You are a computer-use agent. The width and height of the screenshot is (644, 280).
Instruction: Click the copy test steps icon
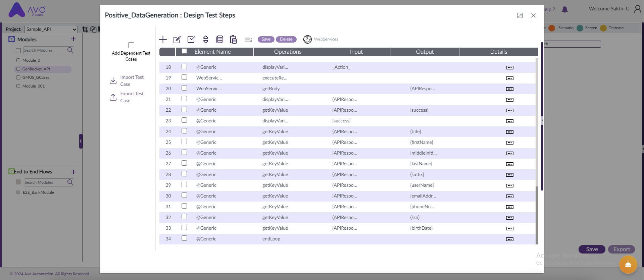click(x=220, y=40)
